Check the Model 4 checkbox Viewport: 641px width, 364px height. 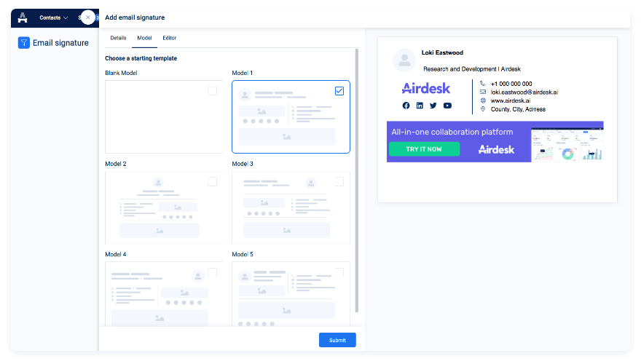212,272
